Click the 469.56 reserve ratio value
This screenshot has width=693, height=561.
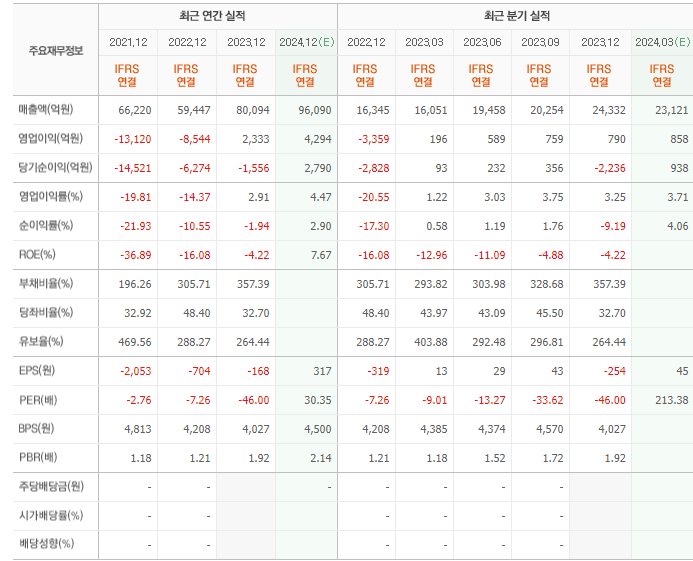coord(135,342)
